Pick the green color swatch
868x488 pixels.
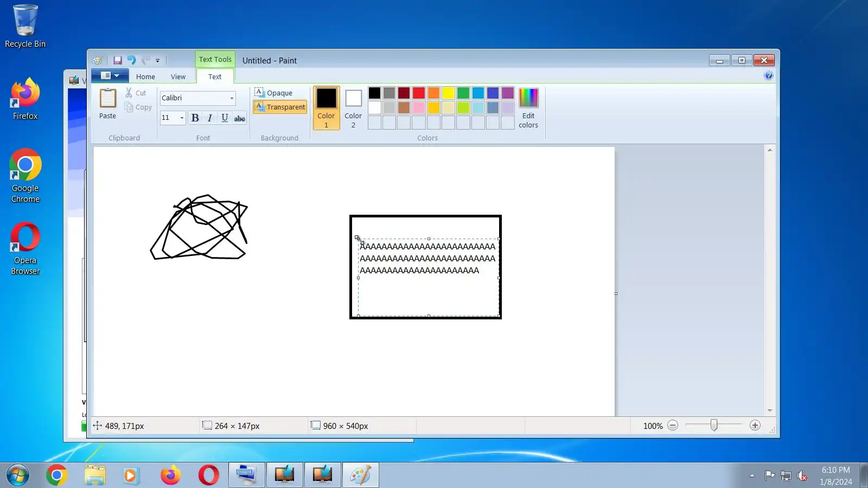[x=463, y=93]
